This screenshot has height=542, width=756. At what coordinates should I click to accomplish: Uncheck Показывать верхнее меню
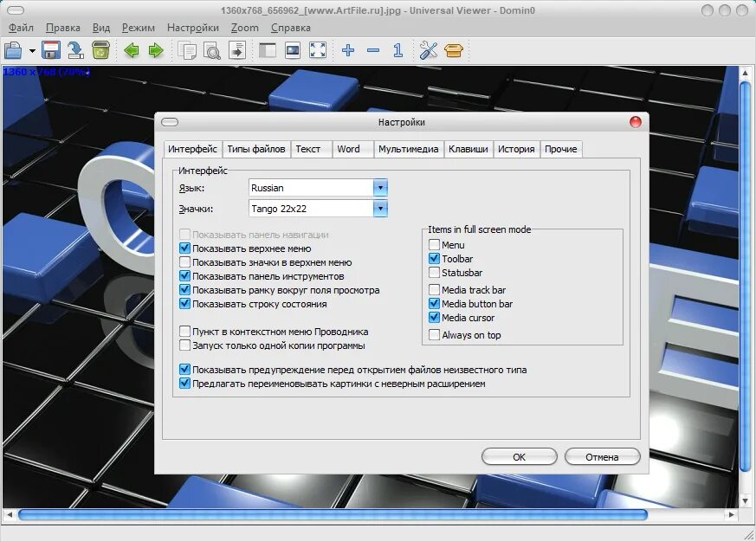184,248
